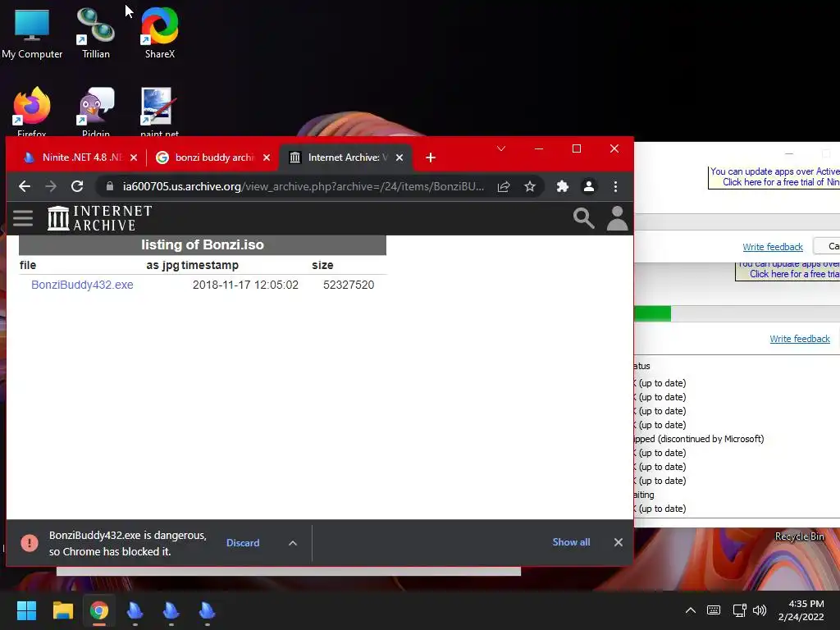Go forward in Chrome

pyautogui.click(x=51, y=186)
